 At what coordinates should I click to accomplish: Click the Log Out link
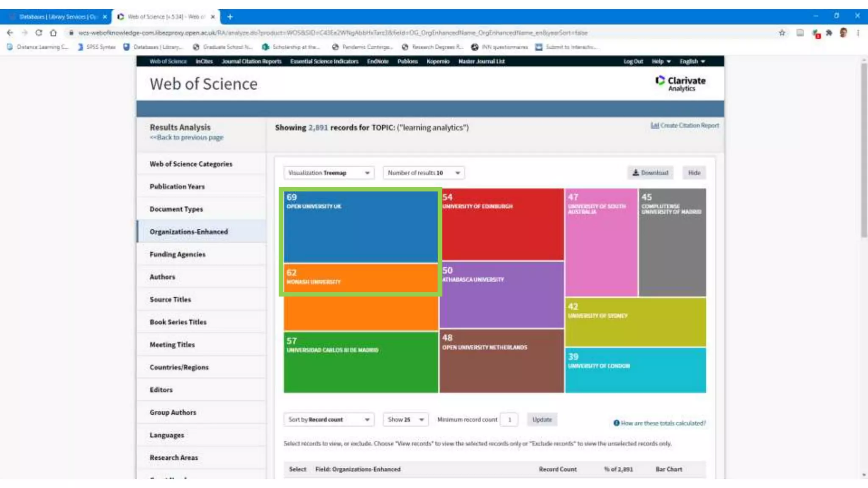[x=633, y=61]
